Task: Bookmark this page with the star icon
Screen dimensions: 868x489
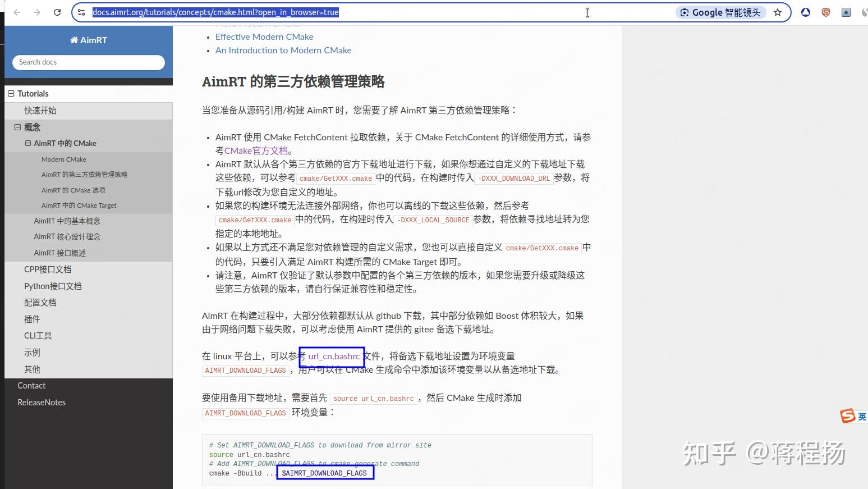Action: point(777,12)
